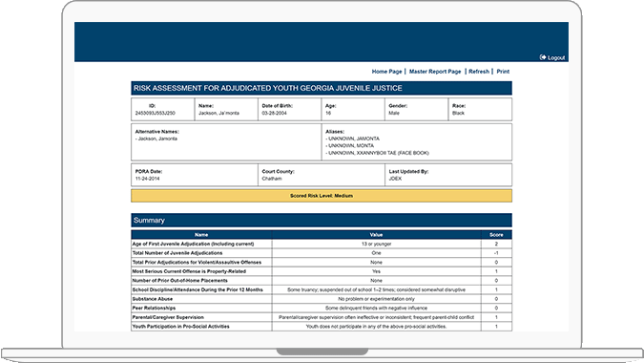Click the Logout arrow icon
The width and height of the screenshot is (644, 363).
[x=543, y=57]
